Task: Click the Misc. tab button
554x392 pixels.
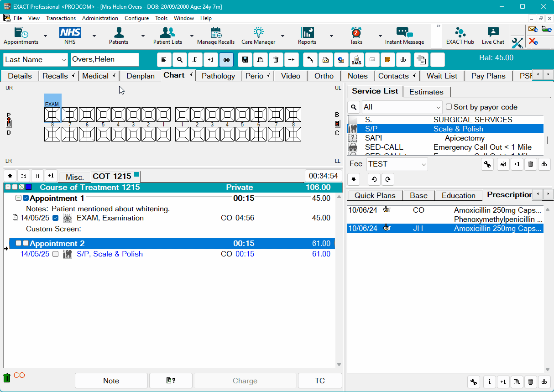Action: pyautogui.click(x=75, y=177)
